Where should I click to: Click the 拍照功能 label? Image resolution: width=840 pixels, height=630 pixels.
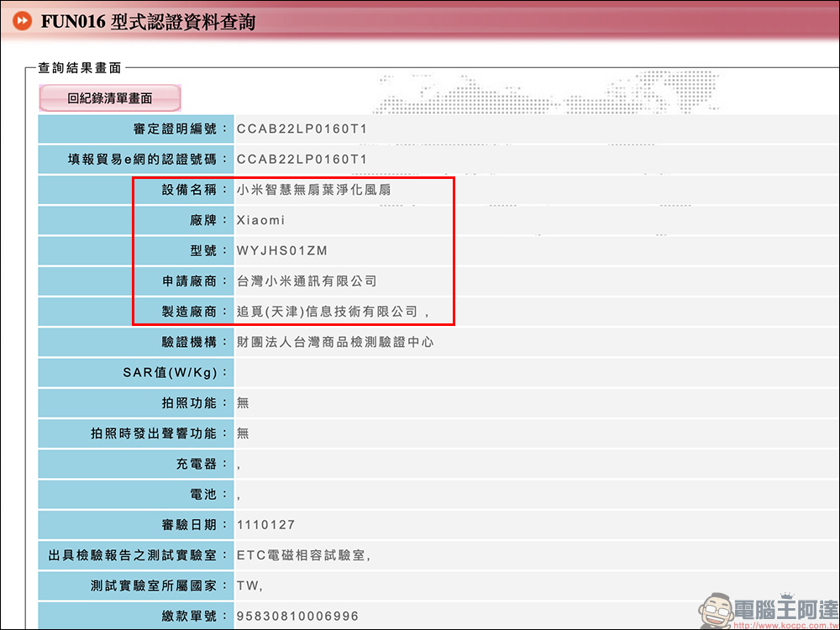click(196, 402)
